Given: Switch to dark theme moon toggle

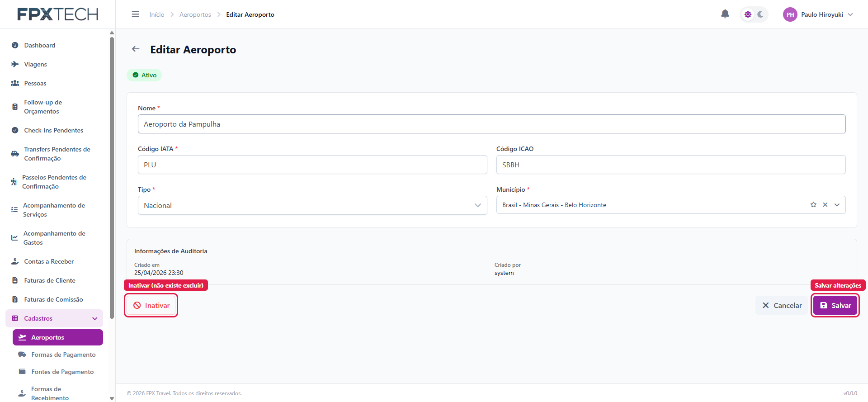Looking at the screenshot, I should tap(760, 14).
